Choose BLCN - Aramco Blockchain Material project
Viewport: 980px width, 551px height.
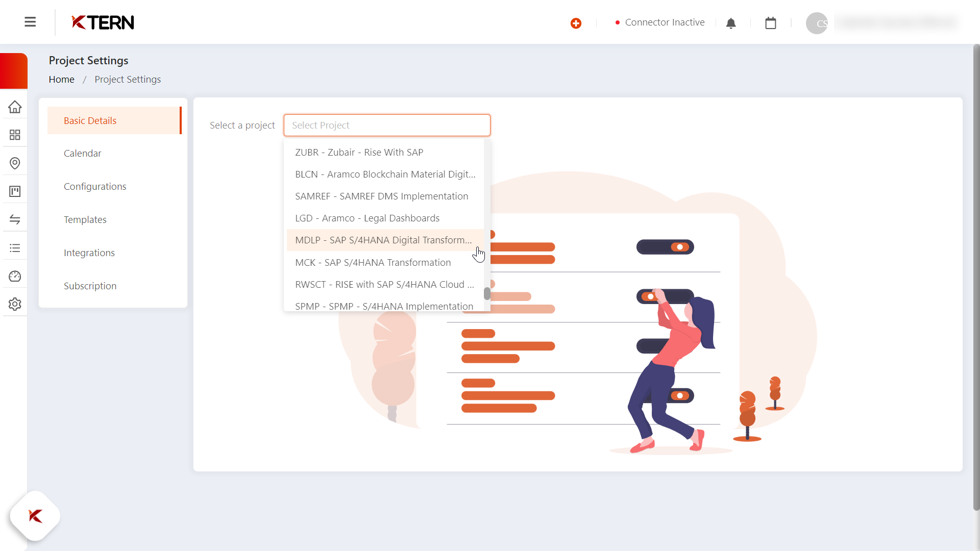point(385,174)
